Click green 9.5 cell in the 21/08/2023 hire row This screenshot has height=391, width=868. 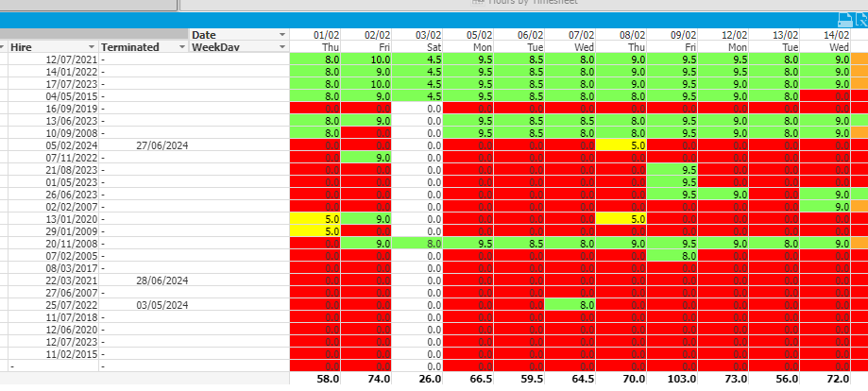pyautogui.click(x=672, y=169)
